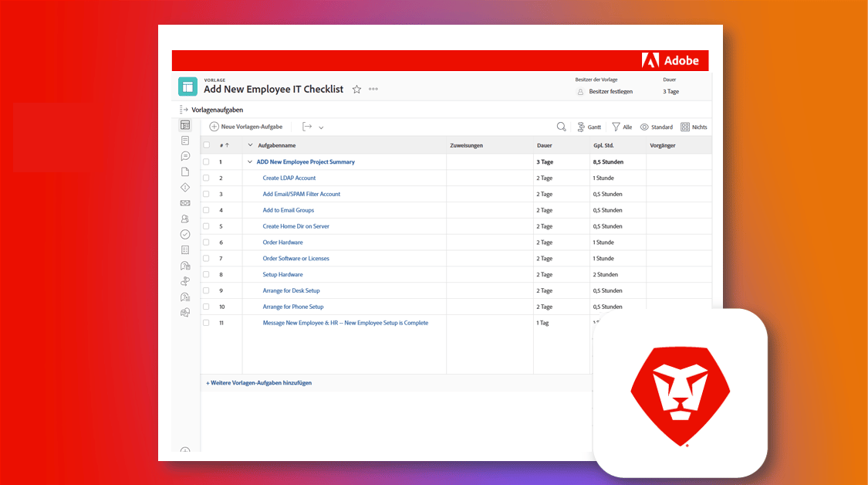Open the Gantt chart view
The height and width of the screenshot is (485, 868).
tap(589, 126)
